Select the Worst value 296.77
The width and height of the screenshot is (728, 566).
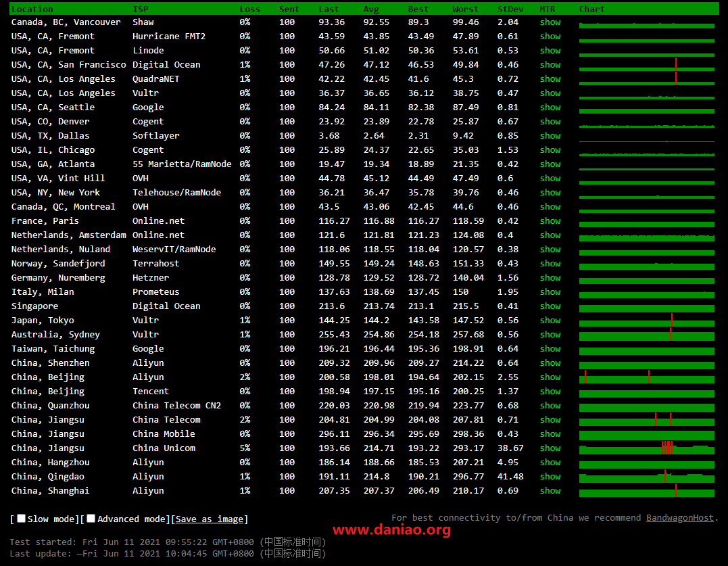coord(468,476)
